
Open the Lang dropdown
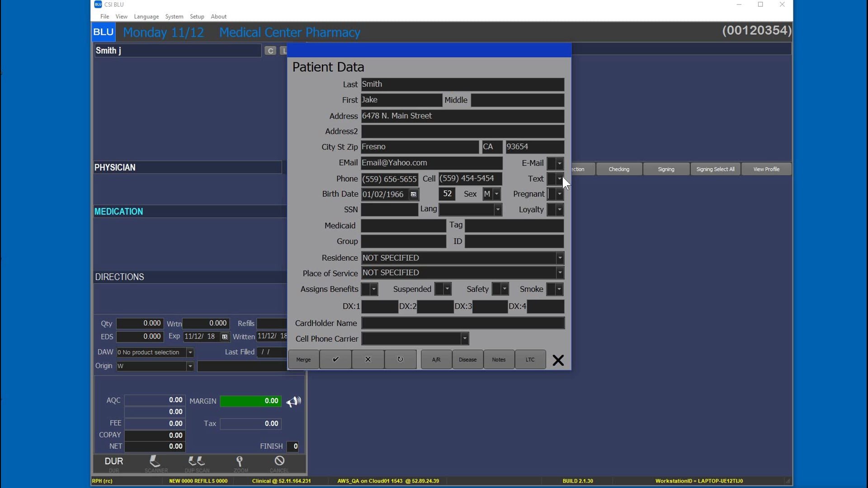coord(498,210)
